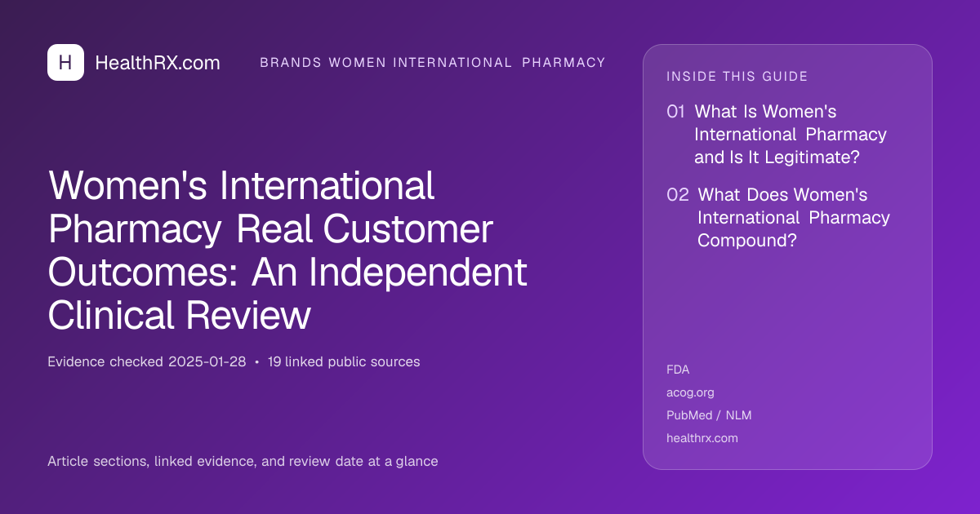Open the HealthRX.com site name

click(158, 63)
